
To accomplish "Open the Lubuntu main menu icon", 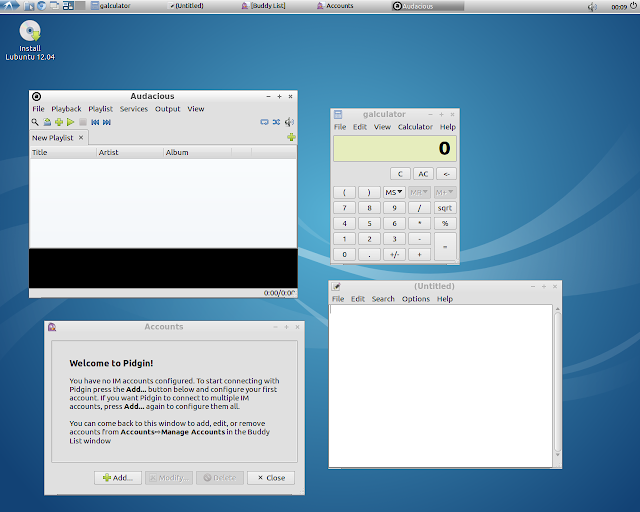I will click(x=9, y=6).
